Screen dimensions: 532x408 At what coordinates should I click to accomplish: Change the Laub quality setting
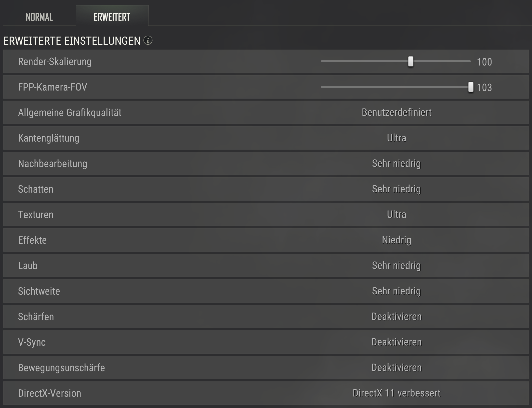(x=397, y=265)
